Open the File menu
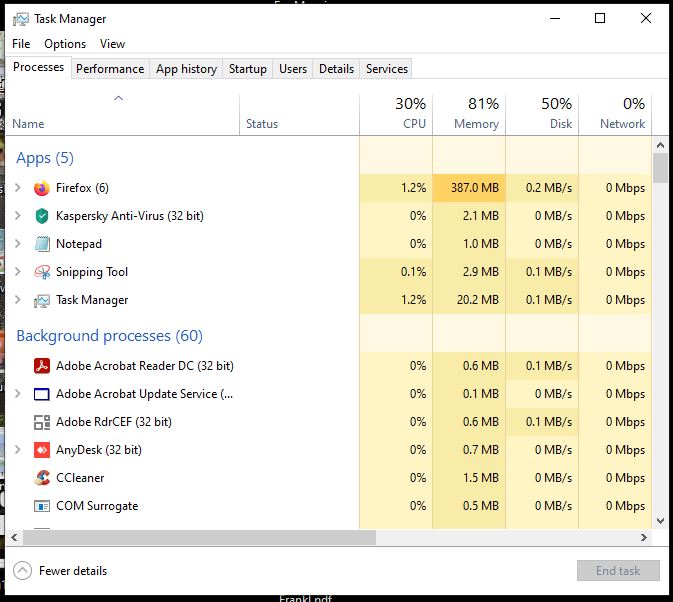 coord(21,44)
